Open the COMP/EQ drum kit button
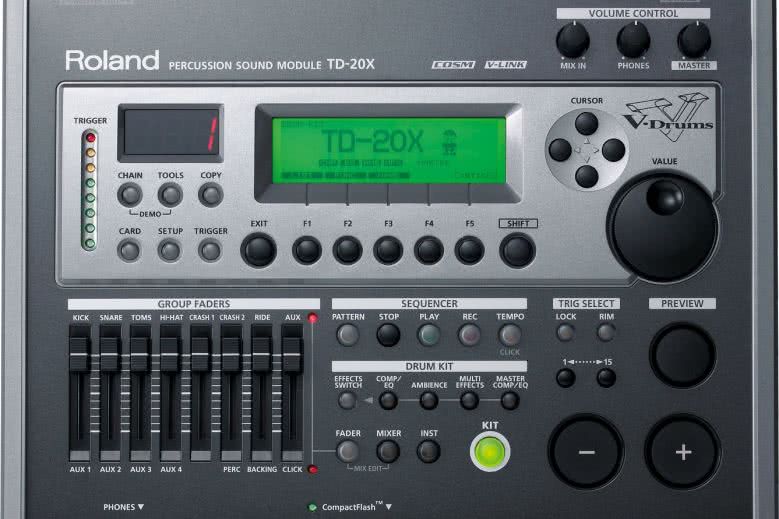 click(388, 400)
